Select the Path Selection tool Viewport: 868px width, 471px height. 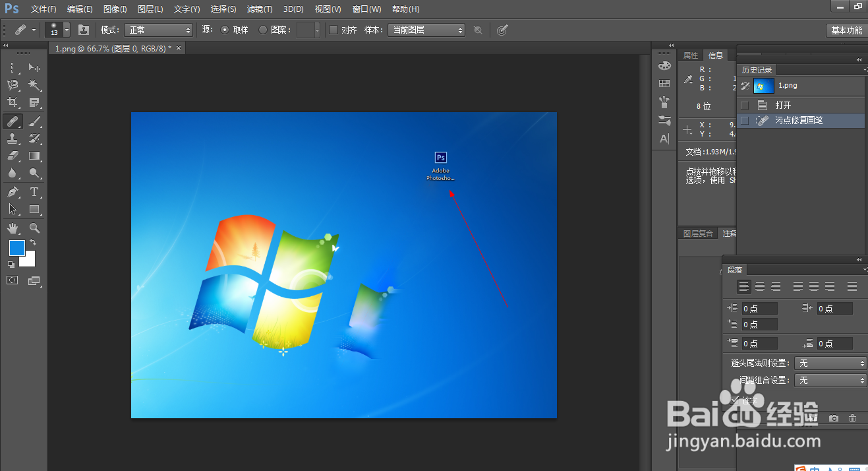(13, 209)
